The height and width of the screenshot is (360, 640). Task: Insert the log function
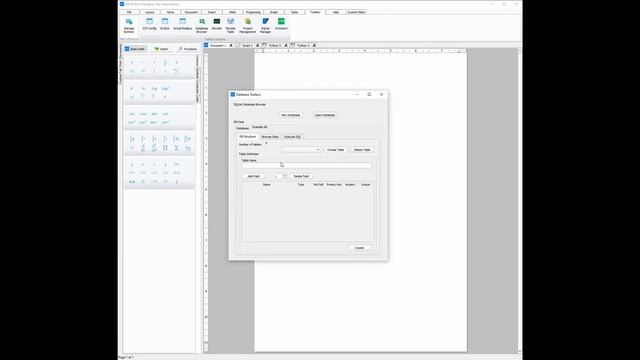pos(154,88)
